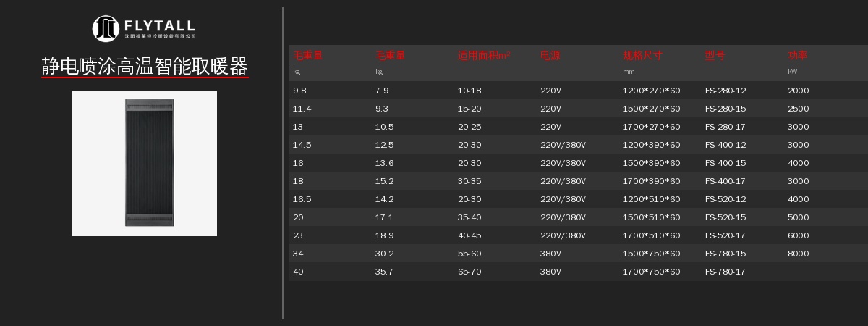The width and height of the screenshot is (868, 326).
Task: Select model FS-520-17 cell
Action: (x=725, y=235)
